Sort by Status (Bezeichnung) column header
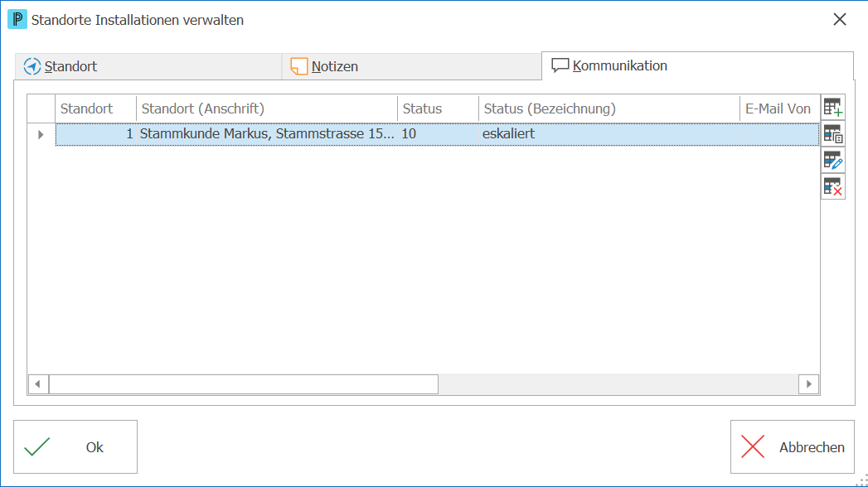 click(609, 108)
